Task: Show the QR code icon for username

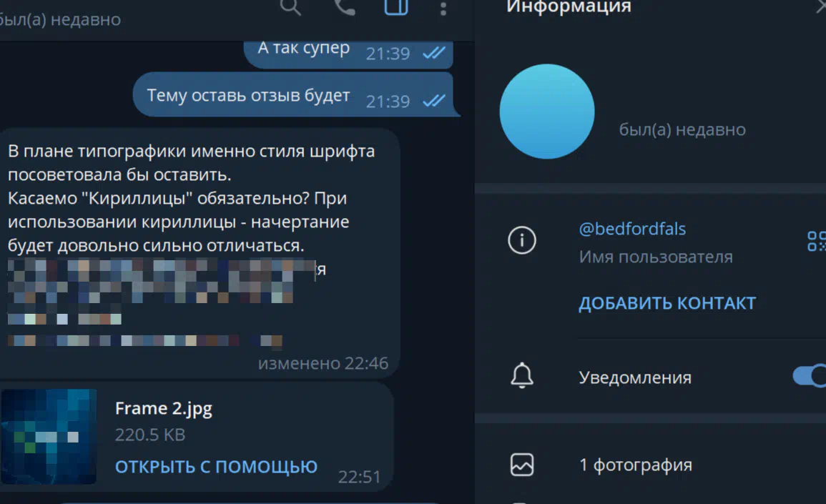Action: coord(817,241)
